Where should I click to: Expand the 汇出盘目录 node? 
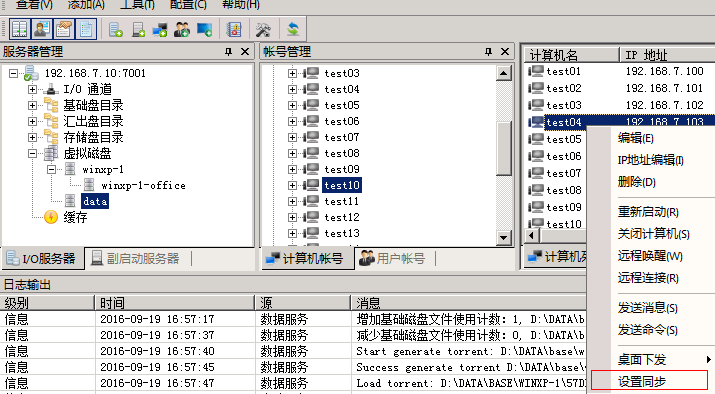32,121
